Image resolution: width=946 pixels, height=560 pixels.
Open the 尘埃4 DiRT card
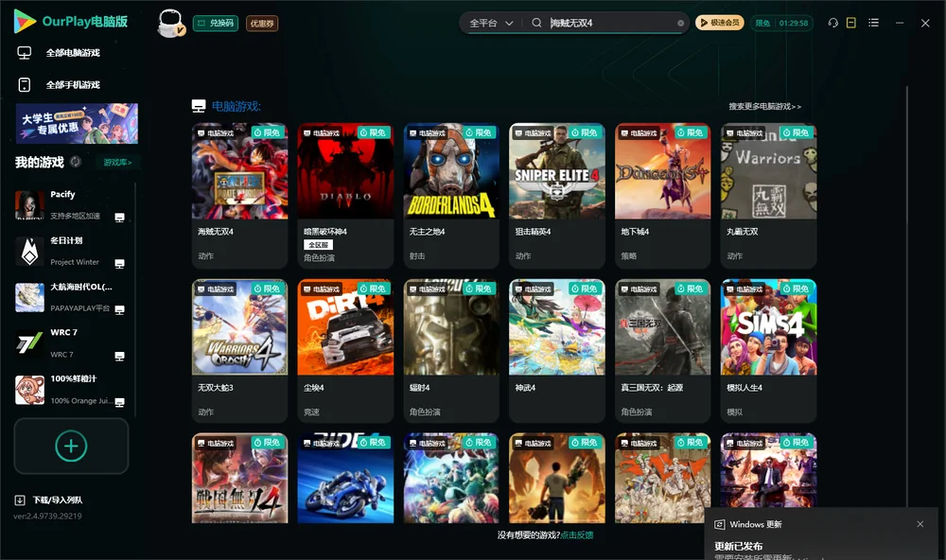tap(345, 351)
